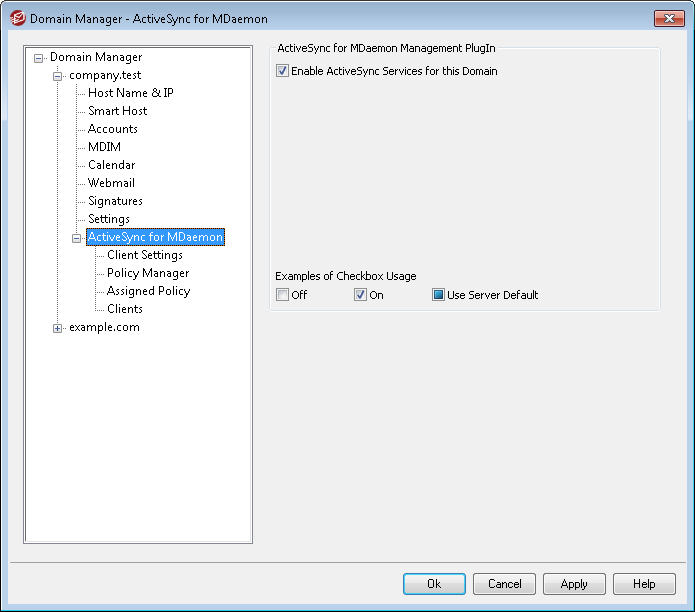Screen dimensions: 695x612
Task: Toggle Enable ActiveSync Services for this Domain
Action: point(282,71)
